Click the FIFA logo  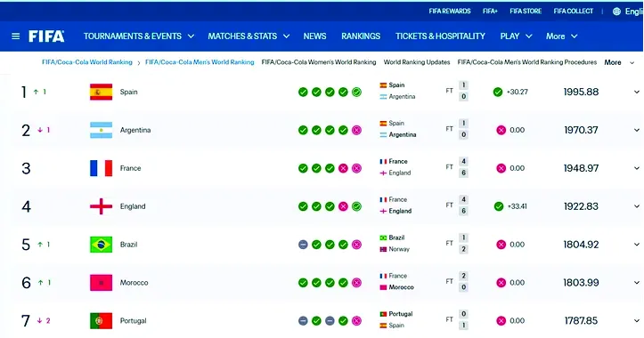click(46, 36)
